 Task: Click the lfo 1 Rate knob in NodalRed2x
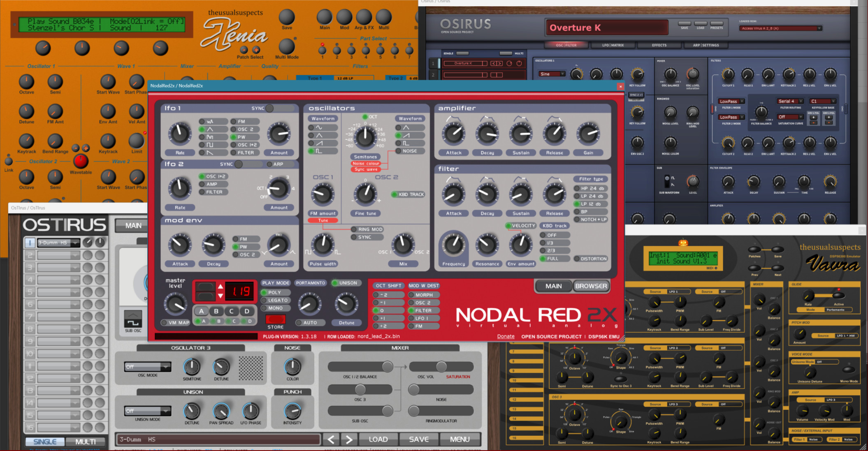pyautogui.click(x=179, y=134)
